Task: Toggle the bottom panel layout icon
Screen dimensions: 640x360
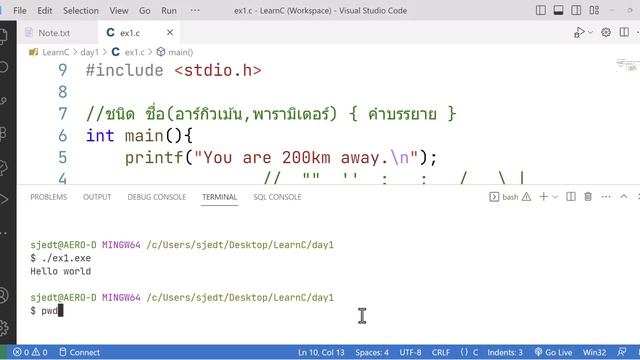Action: coord(558,11)
